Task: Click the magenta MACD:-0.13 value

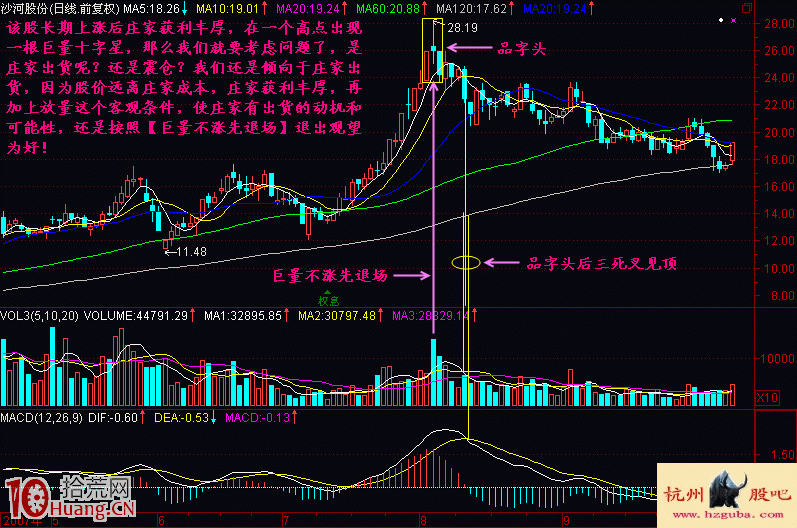Action: [257, 418]
